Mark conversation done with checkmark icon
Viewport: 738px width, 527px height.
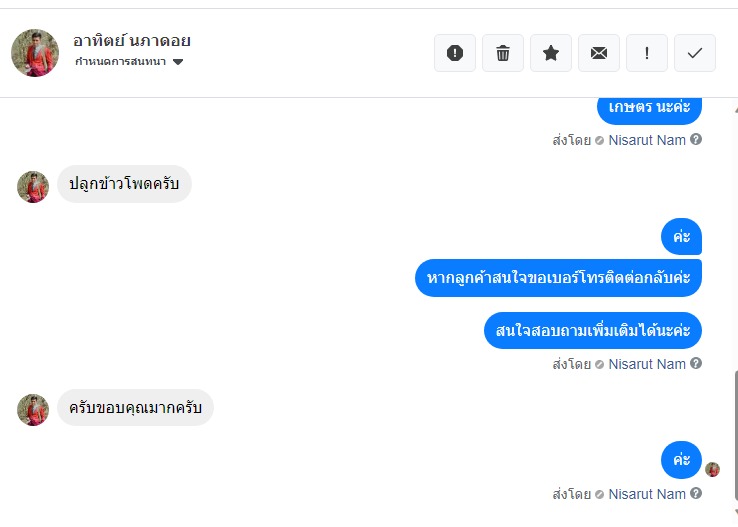[695, 53]
